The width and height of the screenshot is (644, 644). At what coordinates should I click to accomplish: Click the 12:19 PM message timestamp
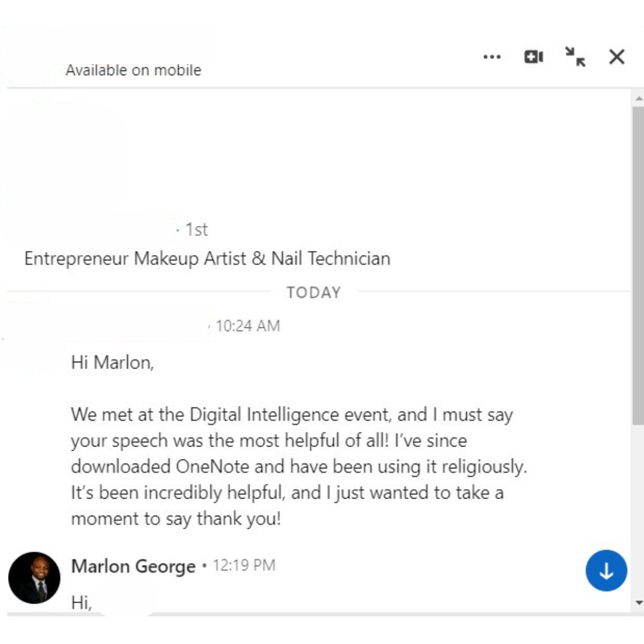tap(244, 566)
